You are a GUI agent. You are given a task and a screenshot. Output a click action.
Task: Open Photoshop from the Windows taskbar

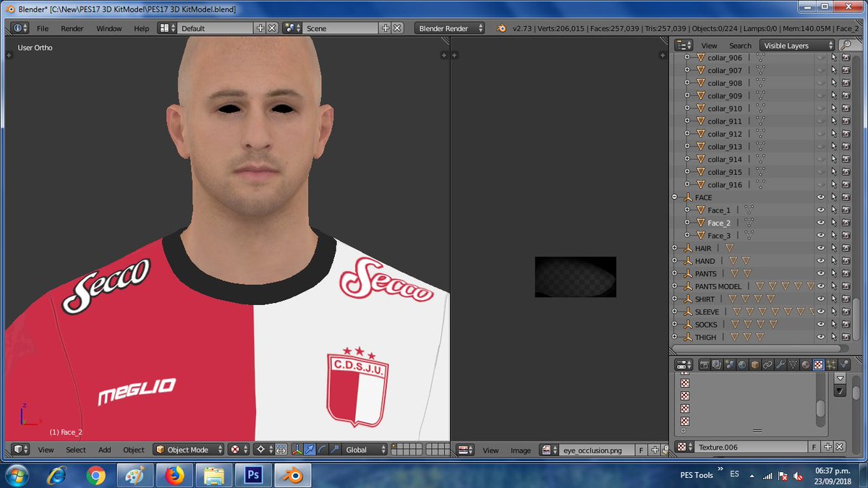coord(253,475)
